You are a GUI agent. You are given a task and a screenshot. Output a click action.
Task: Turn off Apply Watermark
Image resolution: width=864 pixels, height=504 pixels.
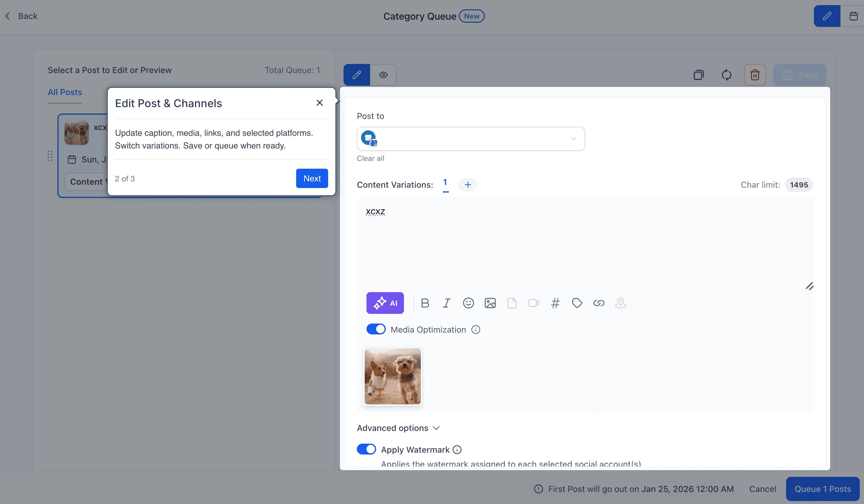click(366, 449)
